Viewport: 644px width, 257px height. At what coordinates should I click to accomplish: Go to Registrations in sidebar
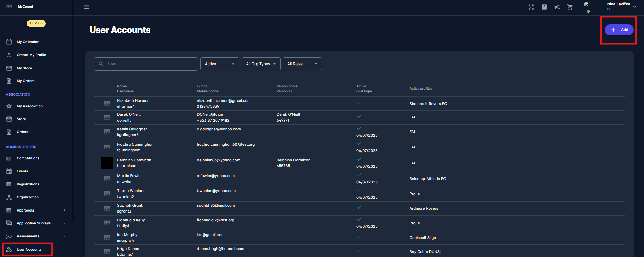(x=28, y=184)
